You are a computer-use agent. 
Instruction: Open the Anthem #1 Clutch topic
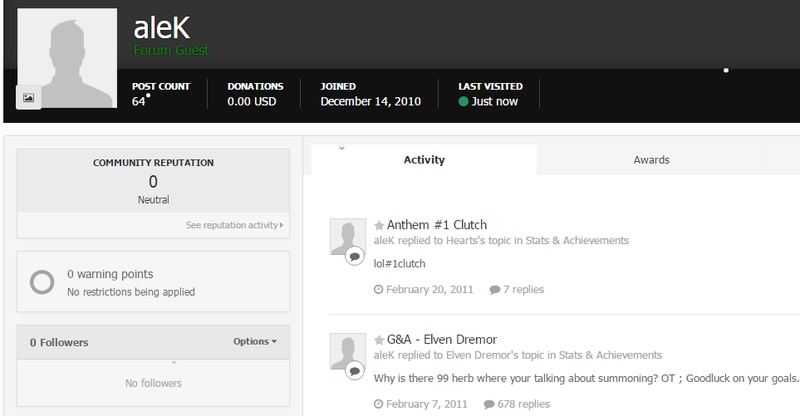point(436,225)
